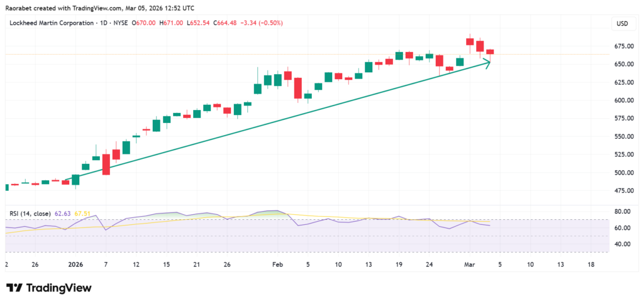
Task: Click the USD currency label
Action: (x=623, y=24)
